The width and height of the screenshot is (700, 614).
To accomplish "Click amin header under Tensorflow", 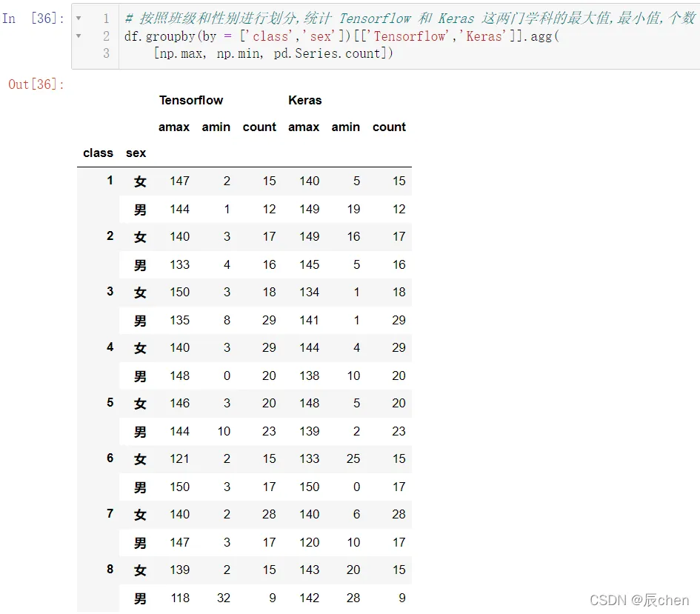I will [x=216, y=127].
